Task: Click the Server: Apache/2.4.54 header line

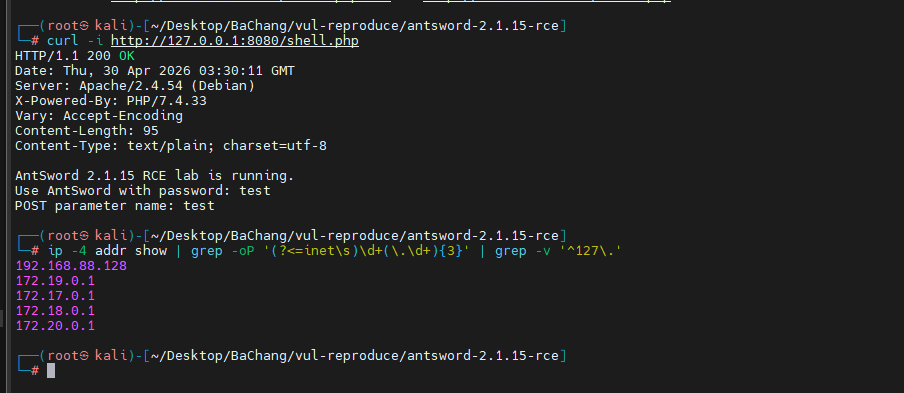Action: coord(135,86)
